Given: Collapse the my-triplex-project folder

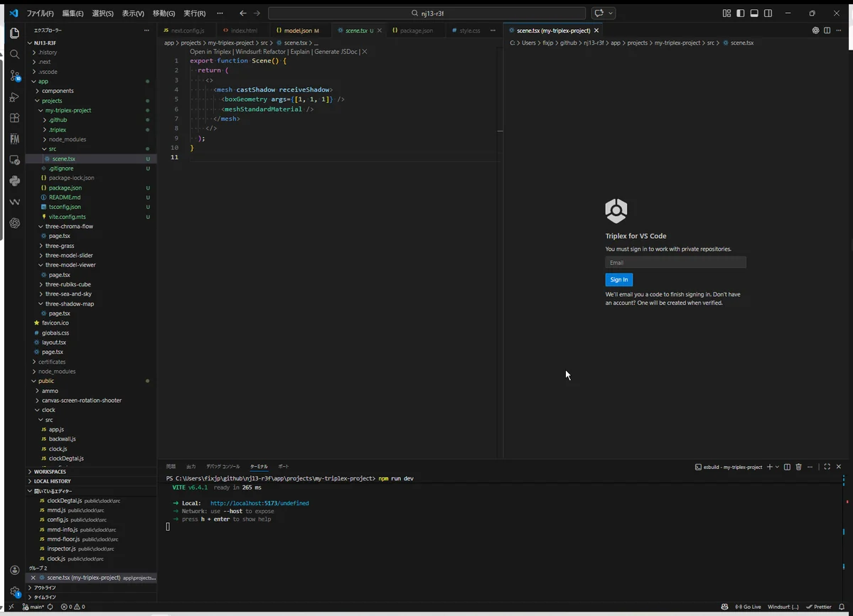Looking at the screenshot, I should (68, 110).
